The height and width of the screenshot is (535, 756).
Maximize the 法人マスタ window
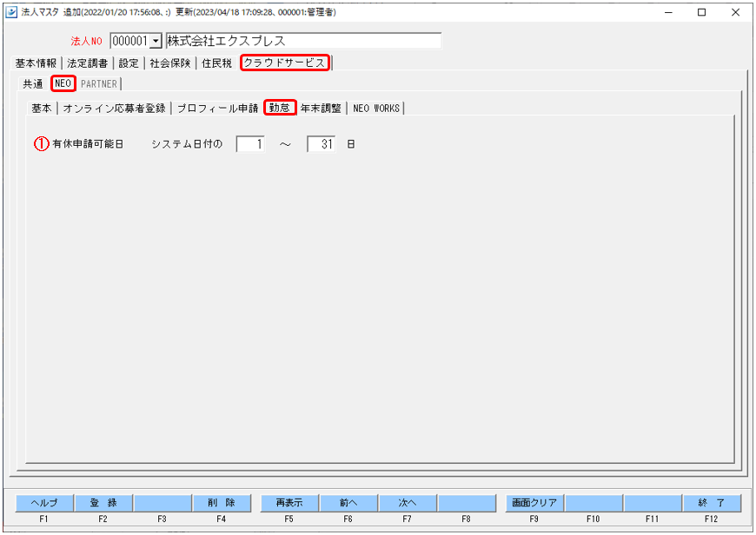[702, 12]
